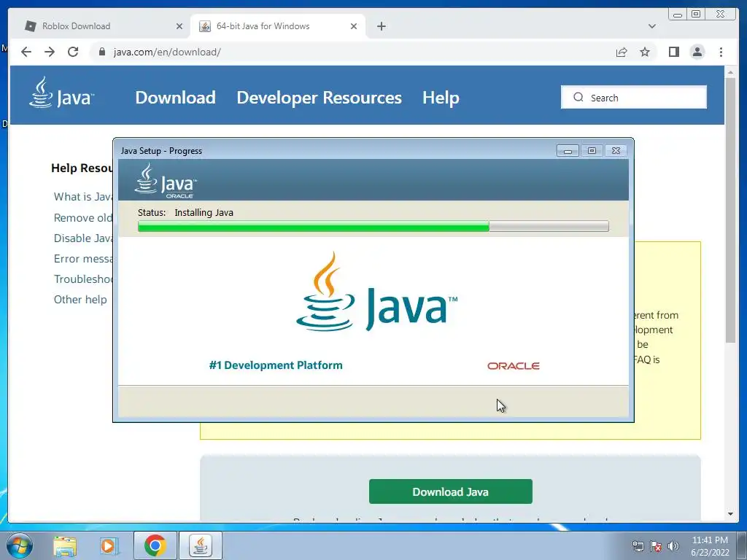
Task: Click the address bar URL java.com/en/download/
Action: click(167, 52)
